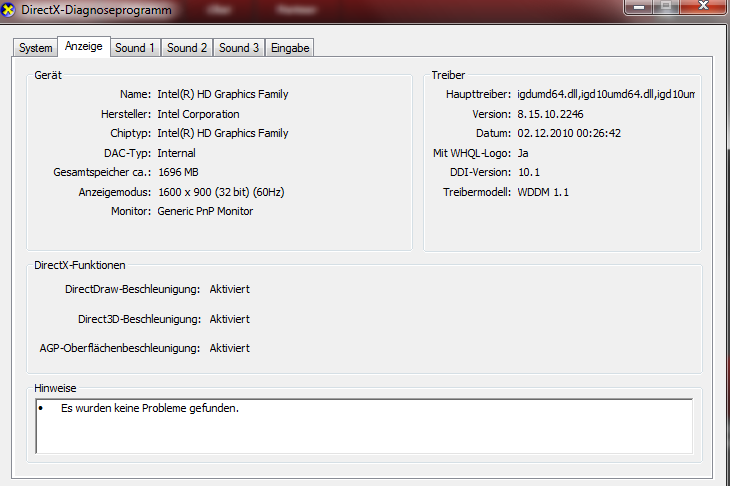Open the Sound 1 tab
This screenshot has height=486, width=730.
(x=135, y=48)
